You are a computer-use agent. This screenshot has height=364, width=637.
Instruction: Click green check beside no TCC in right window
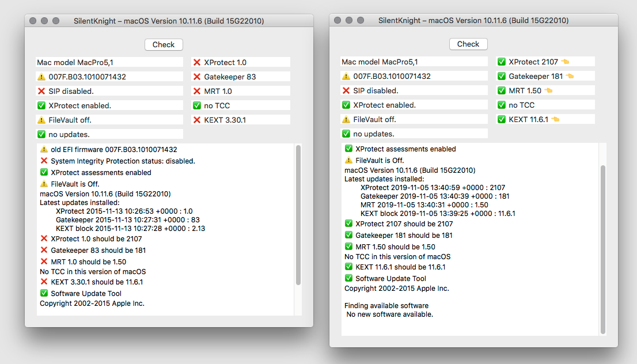click(x=502, y=105)
